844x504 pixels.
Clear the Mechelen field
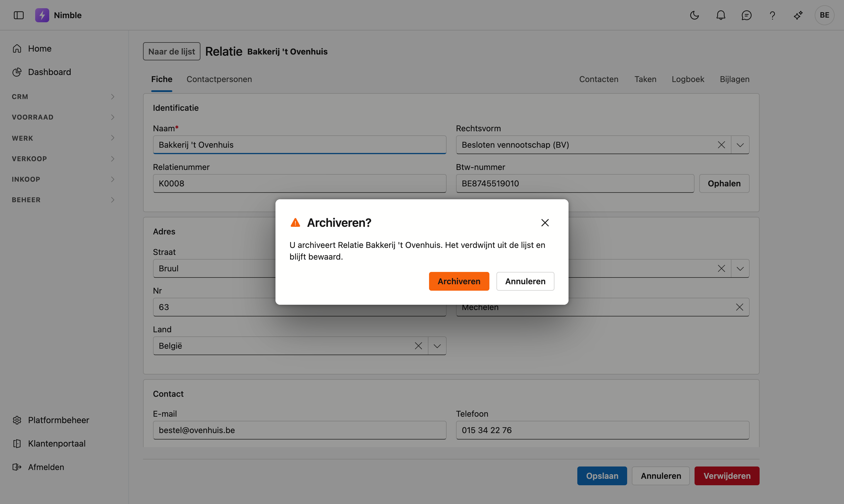tap(739, 307)
